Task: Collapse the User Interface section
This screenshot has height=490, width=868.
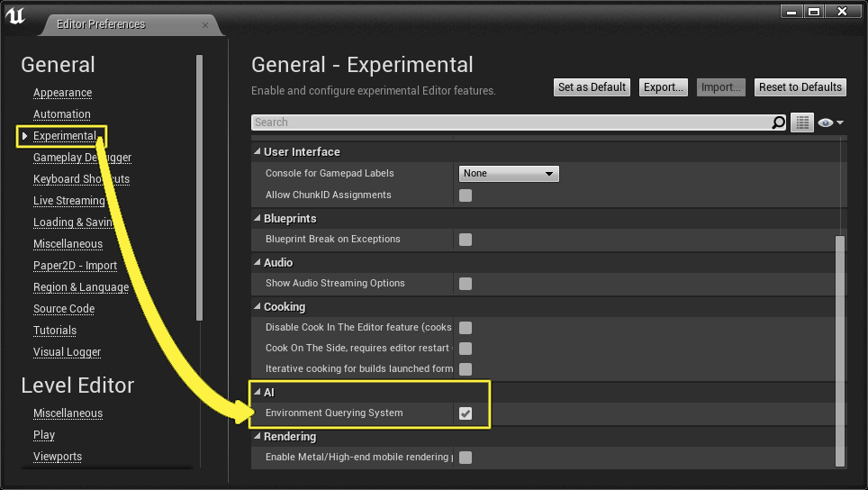Action: (257, 152)
